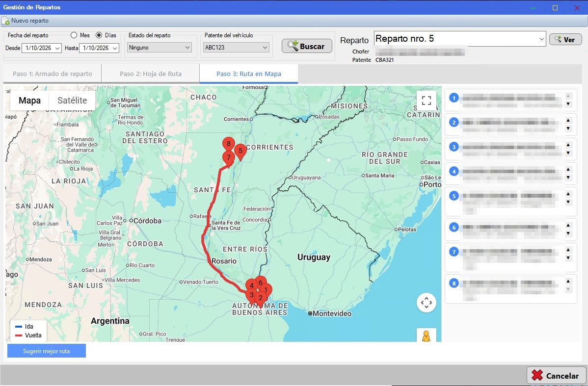Switch map to Mapa view

click(x=29, y=101)
